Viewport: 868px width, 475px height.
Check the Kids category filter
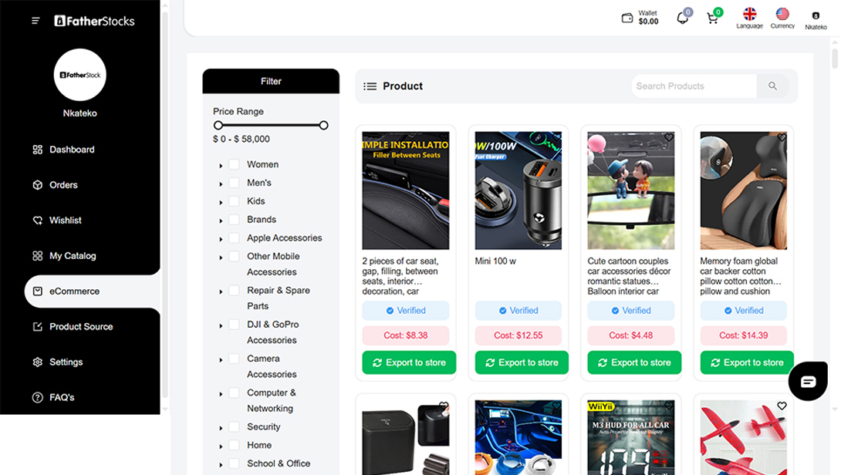point(234,201)
